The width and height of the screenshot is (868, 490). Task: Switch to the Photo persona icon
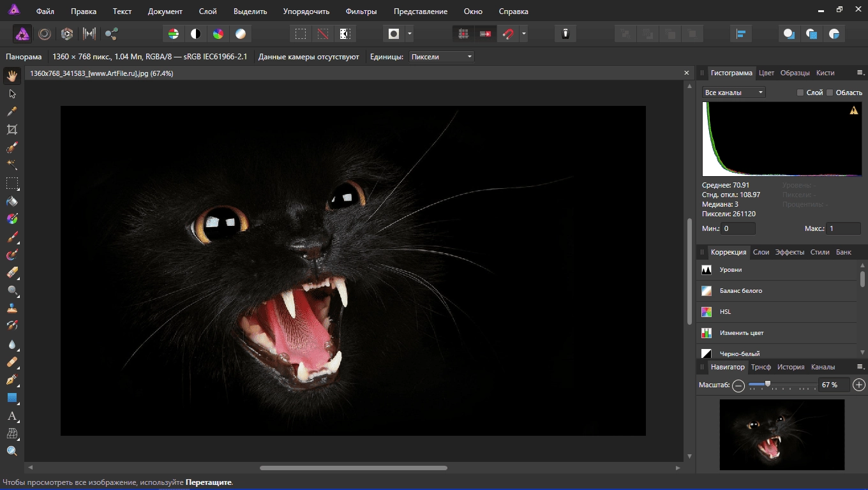[x=22, y=34]
